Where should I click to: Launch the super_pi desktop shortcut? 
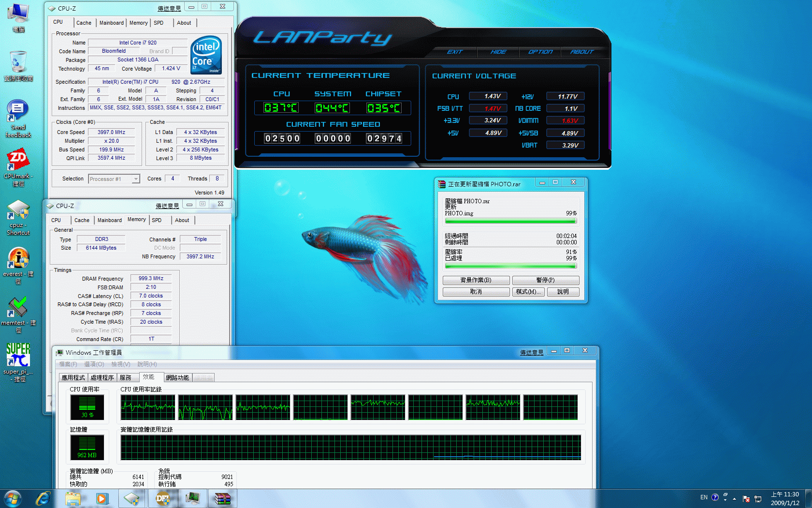18,362
